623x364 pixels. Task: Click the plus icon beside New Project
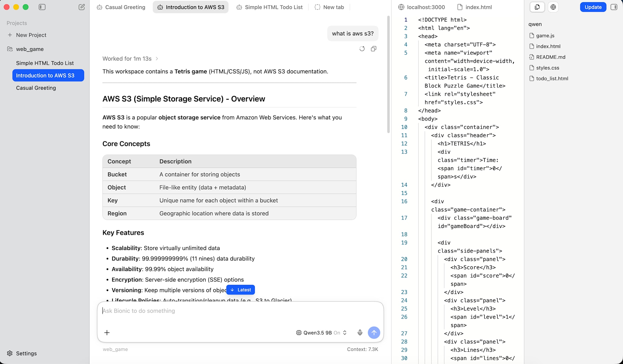(10, 35)
